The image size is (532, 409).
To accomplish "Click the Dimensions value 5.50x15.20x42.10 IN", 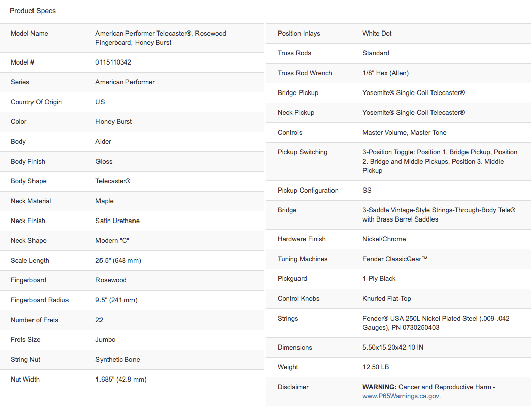I will (x=393, y=347).
